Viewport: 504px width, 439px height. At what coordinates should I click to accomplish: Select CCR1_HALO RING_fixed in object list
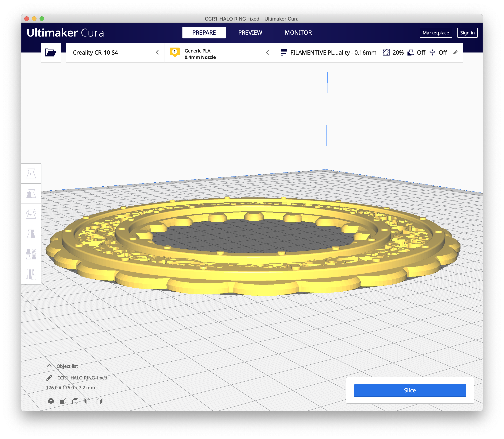coord(82,378)
